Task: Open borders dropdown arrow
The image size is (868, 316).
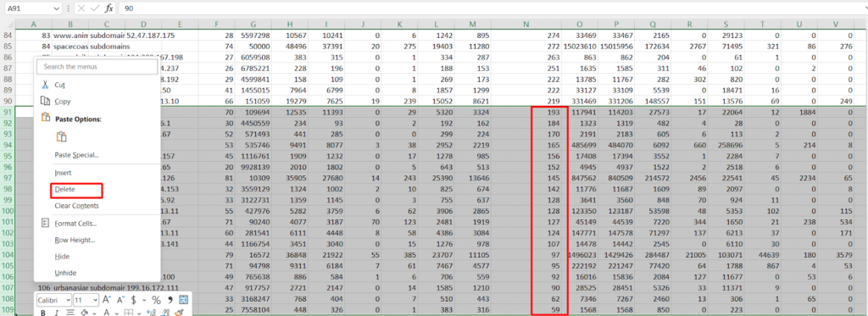Action: pos(139,313)
